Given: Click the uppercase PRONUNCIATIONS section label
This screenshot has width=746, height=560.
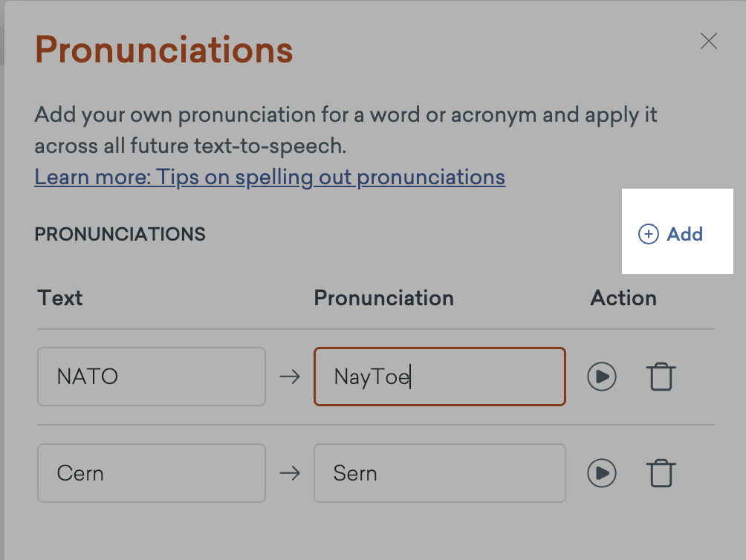Looking at the screenshot, I should pos(120,235).
